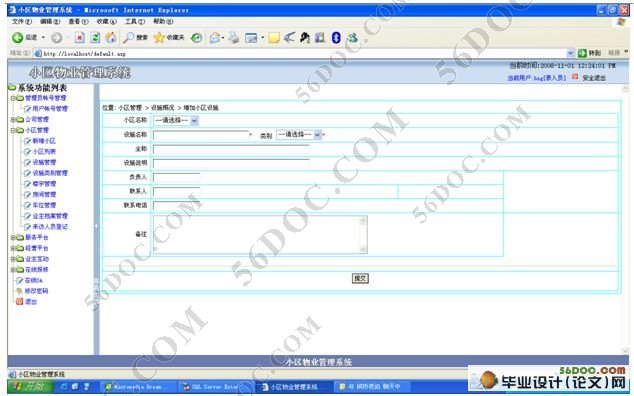Click into the 联系人 text field

(177, 191)
